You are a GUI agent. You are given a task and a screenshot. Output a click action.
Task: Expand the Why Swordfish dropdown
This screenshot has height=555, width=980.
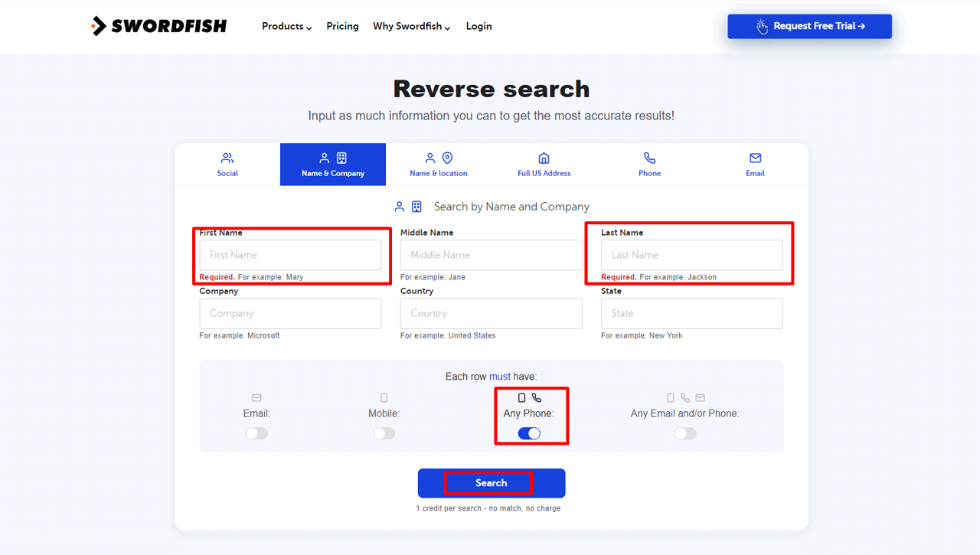click(411, 26)
